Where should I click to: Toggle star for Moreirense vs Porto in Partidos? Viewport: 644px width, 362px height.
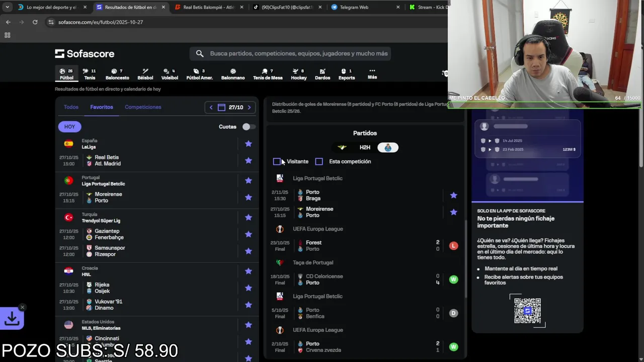tap(453, 212)
